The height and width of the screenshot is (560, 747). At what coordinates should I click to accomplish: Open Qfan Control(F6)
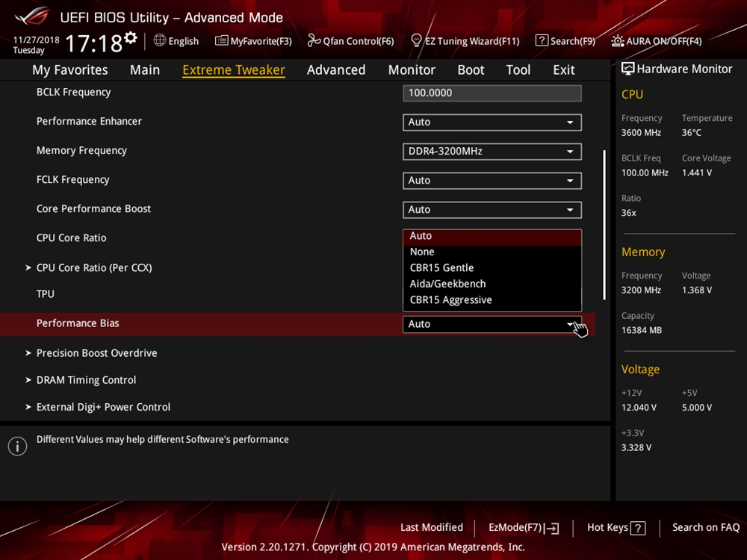pos(350,41)
